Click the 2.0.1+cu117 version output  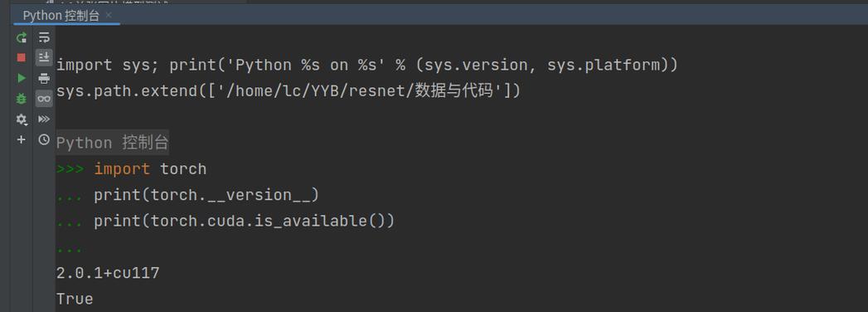pos(108,273)
